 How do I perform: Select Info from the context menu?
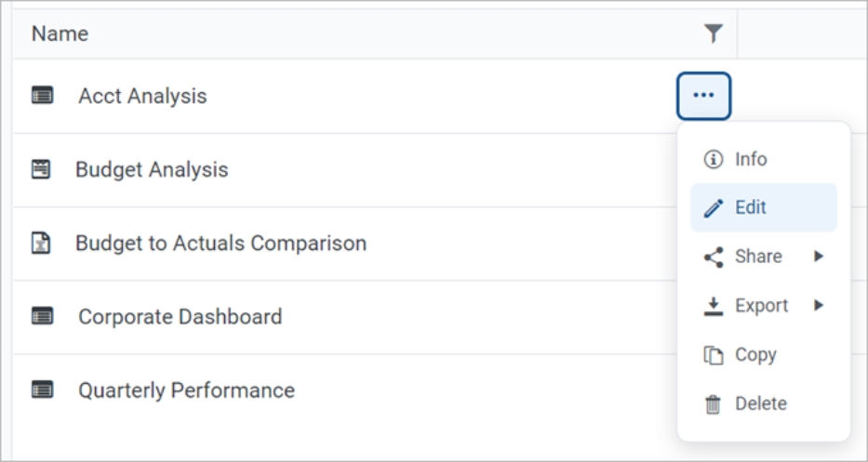(x=750, y=160)
